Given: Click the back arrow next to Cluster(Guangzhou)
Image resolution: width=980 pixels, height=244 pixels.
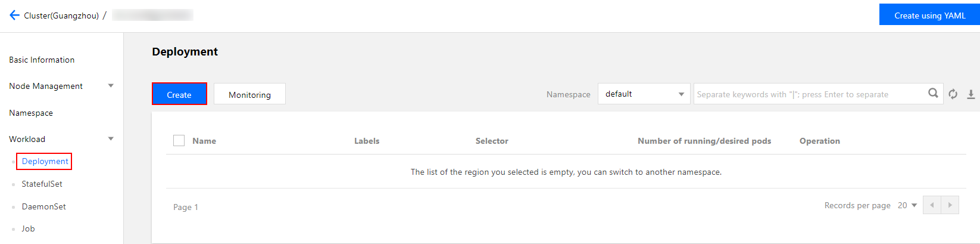Looking at the screenshot, I should (x=14, y=16).
